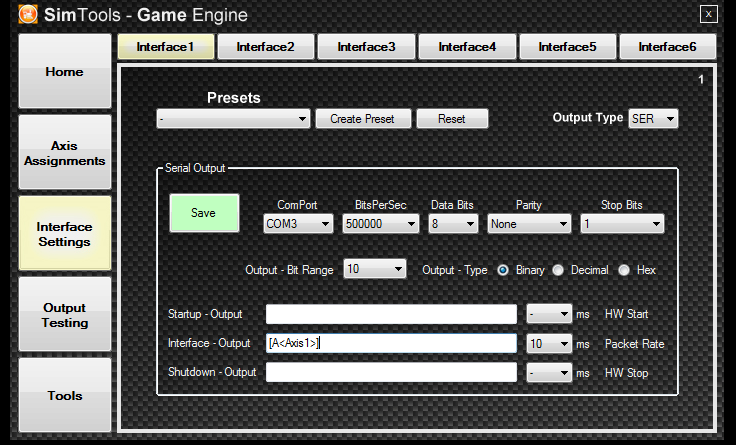The height and width of the screenshot is (445, 736).
Task: Switch to the Interface4 tab
Action: click(467, 47)
